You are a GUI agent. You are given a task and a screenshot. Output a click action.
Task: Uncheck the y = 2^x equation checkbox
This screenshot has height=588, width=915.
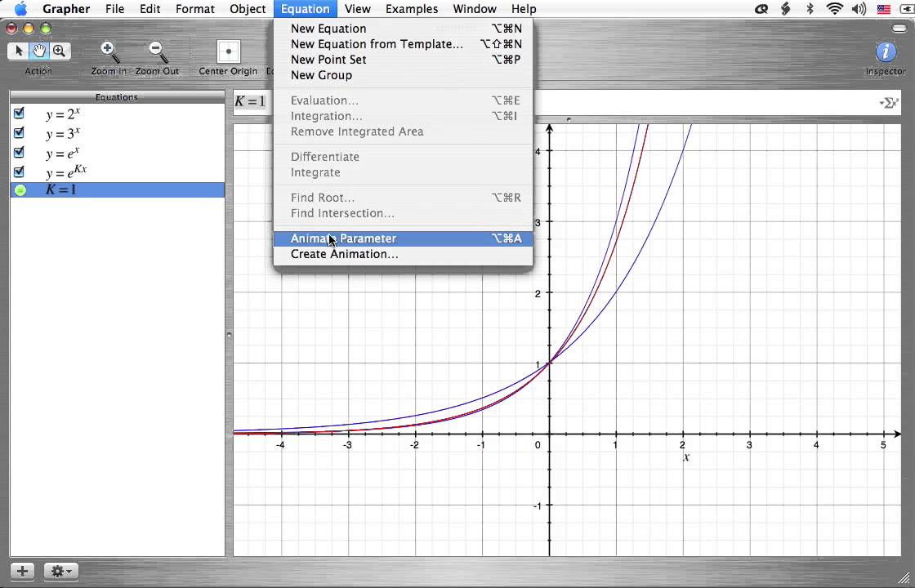point(19,114)
